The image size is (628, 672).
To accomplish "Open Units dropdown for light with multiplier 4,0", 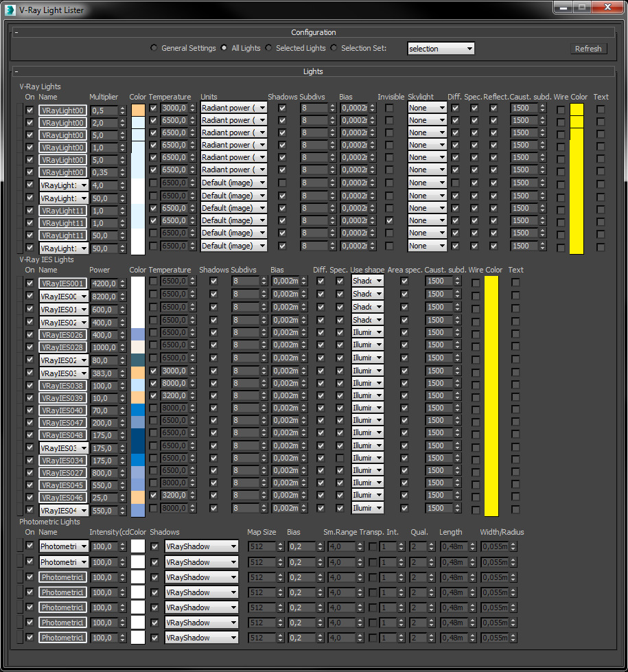I will 233,183.
